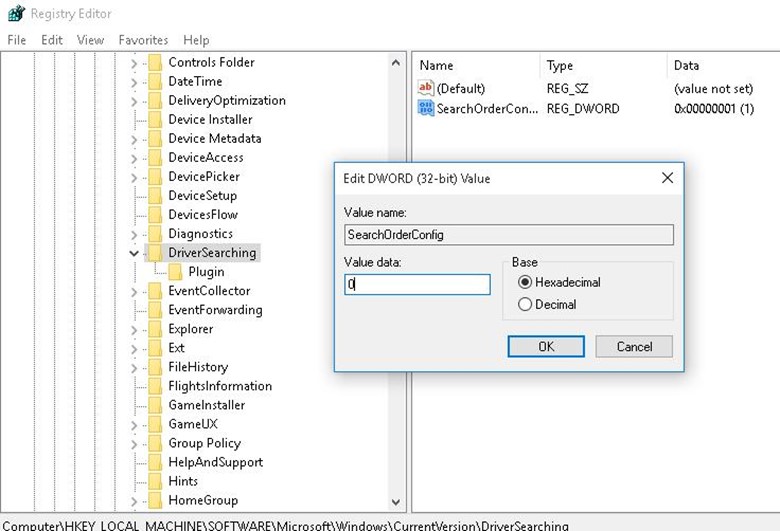Open the File menu
The image size is (780, 531).
coord(16,40)
